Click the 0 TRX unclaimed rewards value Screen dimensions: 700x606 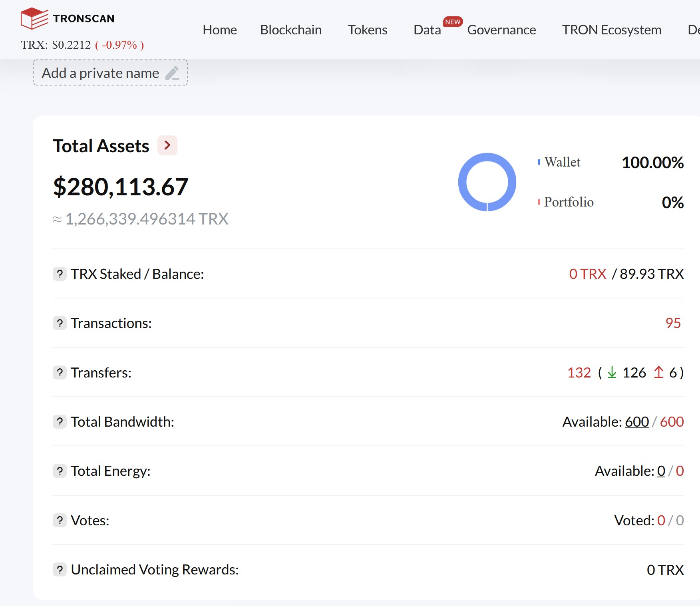coord(665,570)
